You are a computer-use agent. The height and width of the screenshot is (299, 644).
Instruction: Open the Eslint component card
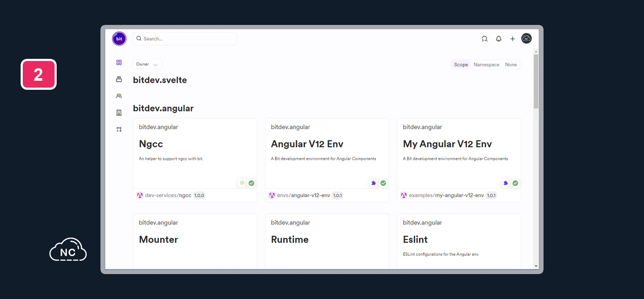point(459,241)
